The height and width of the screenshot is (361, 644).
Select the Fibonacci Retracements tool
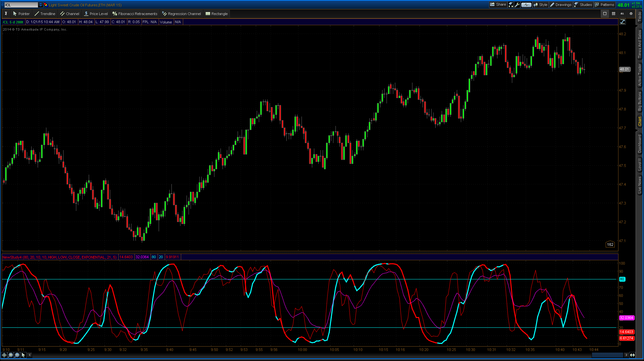[135, 14]
